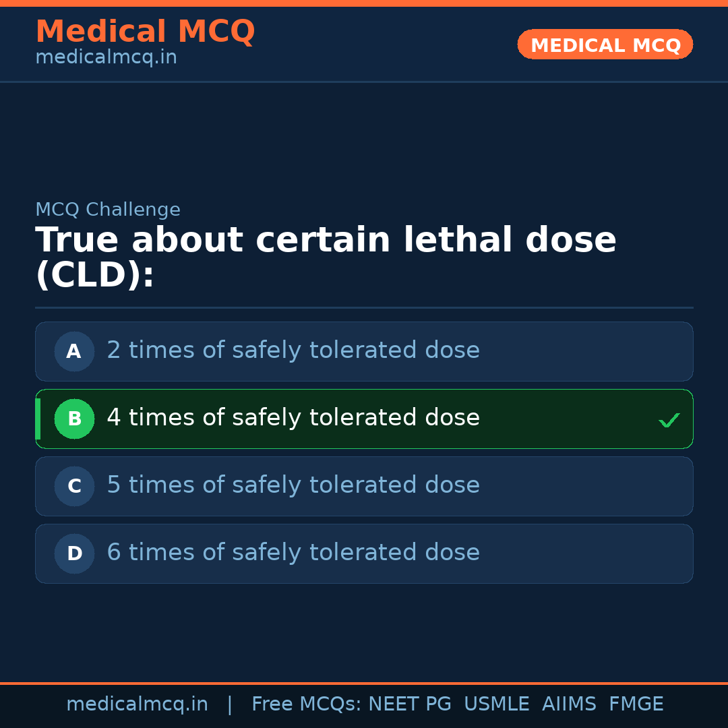This screenshot has width=728, height=728.
Task: Click the 'Free MCQs:' footer label
Action: tap(307, 704)
